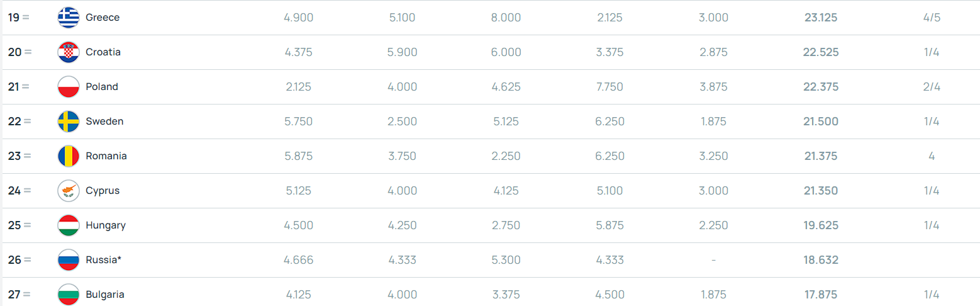The image size is (980, 306).
Task: Open the Greece country link
Action: click(x=103, y=18)
